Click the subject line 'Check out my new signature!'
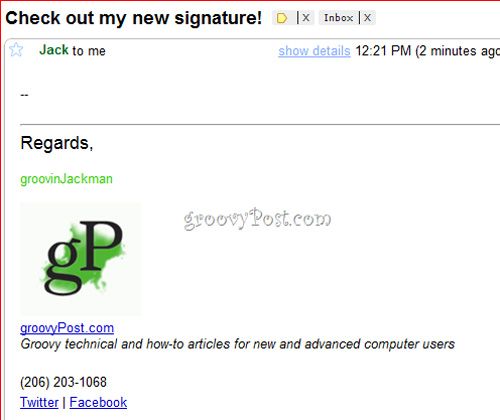The image size is (500, 420). (x=134, y=18)
